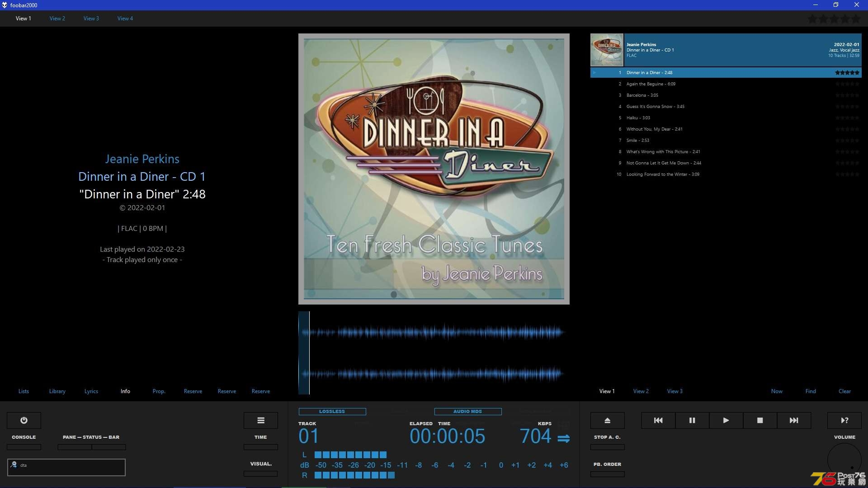Click the elapsed time display 00:00:05
868x488 pixels.
pyautogui.click(x=447, y=436)
